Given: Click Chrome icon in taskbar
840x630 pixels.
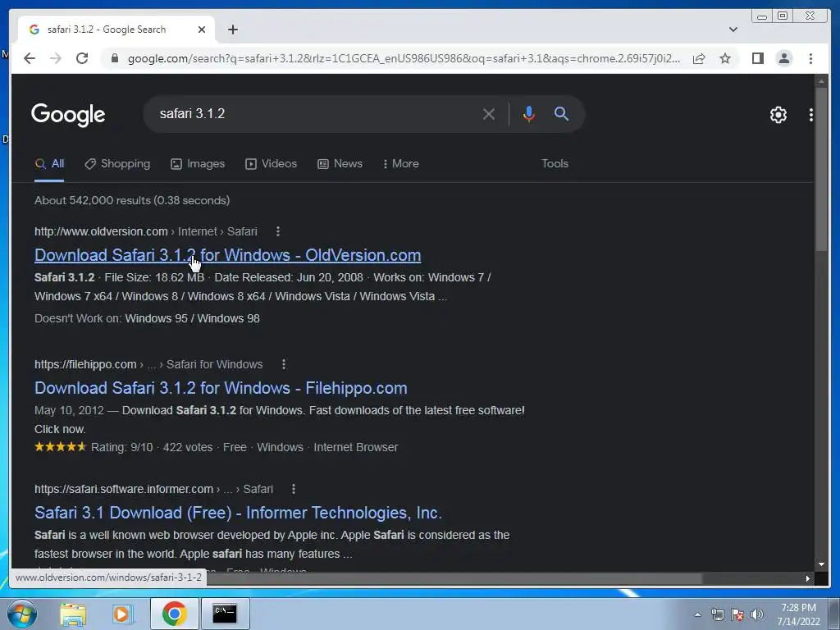Looking at the screenshot, I should coord(174,614).
